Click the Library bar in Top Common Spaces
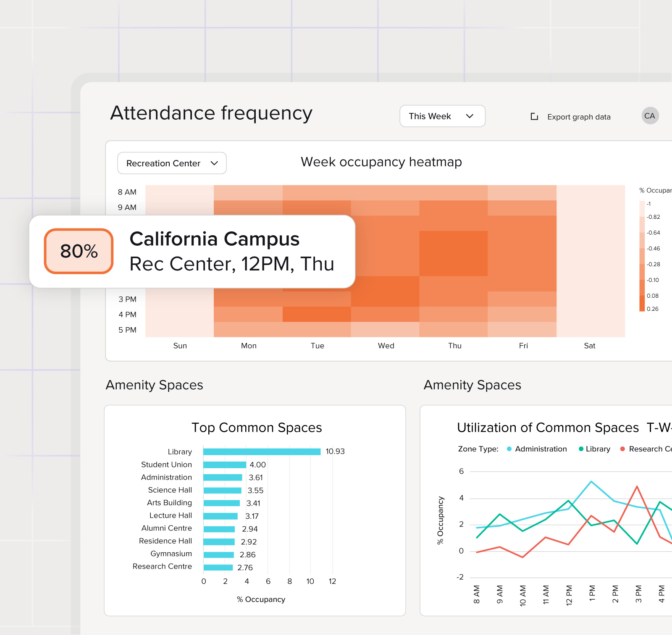 pos(262,451)
